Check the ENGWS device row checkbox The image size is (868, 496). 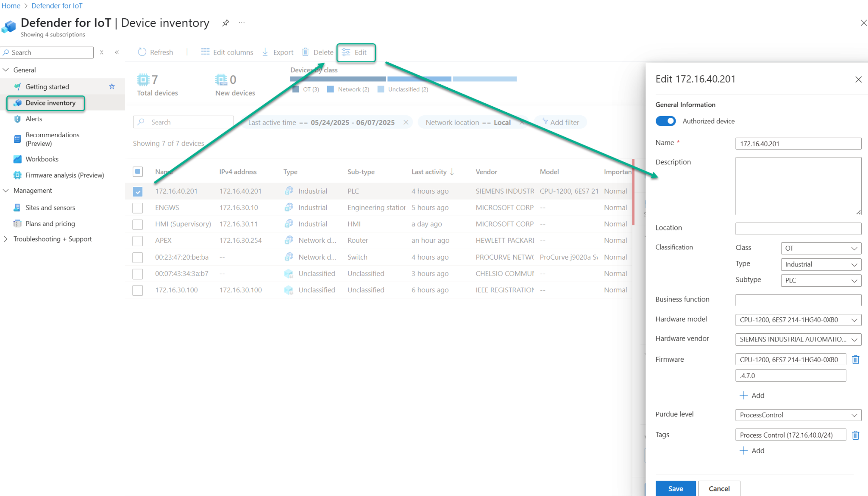coord(138,208)
